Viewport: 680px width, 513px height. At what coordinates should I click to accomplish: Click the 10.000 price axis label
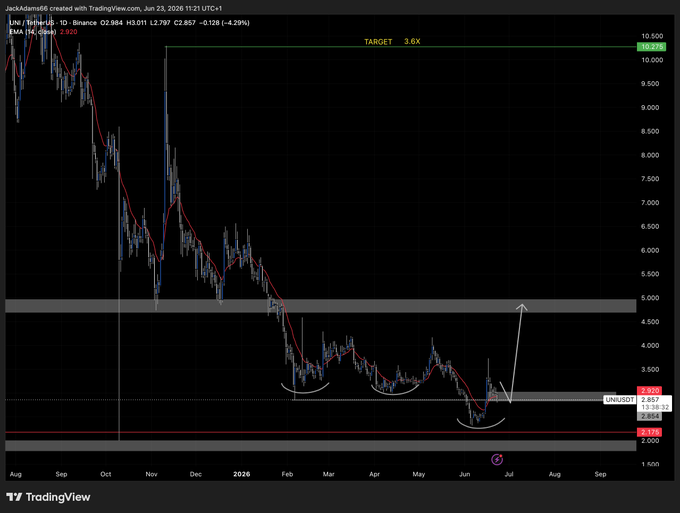[652, 60]
